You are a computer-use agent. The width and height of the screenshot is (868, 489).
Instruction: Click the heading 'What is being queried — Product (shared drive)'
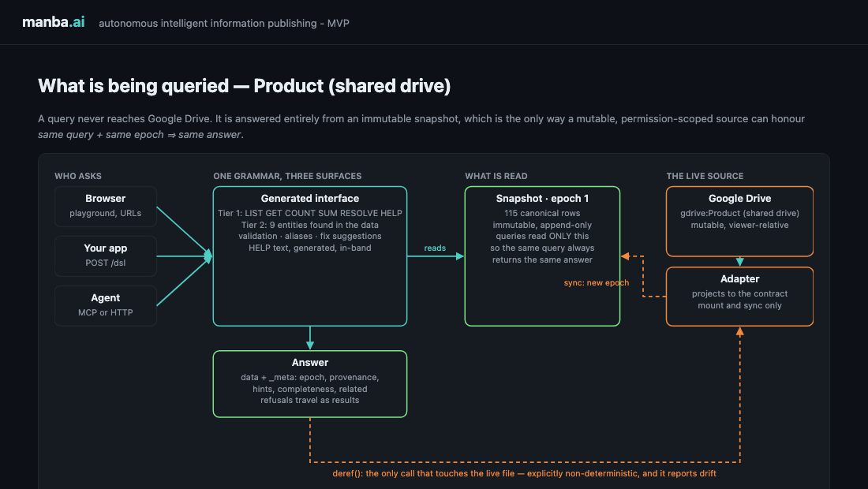click(x=244, y=86)
